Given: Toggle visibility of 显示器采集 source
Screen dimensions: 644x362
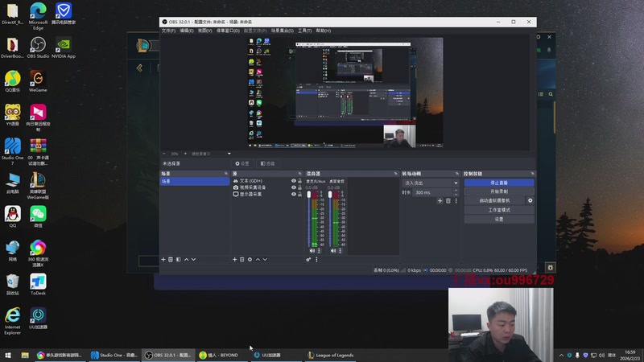Looking at the screenshot, I should click(x=293, y=194).
